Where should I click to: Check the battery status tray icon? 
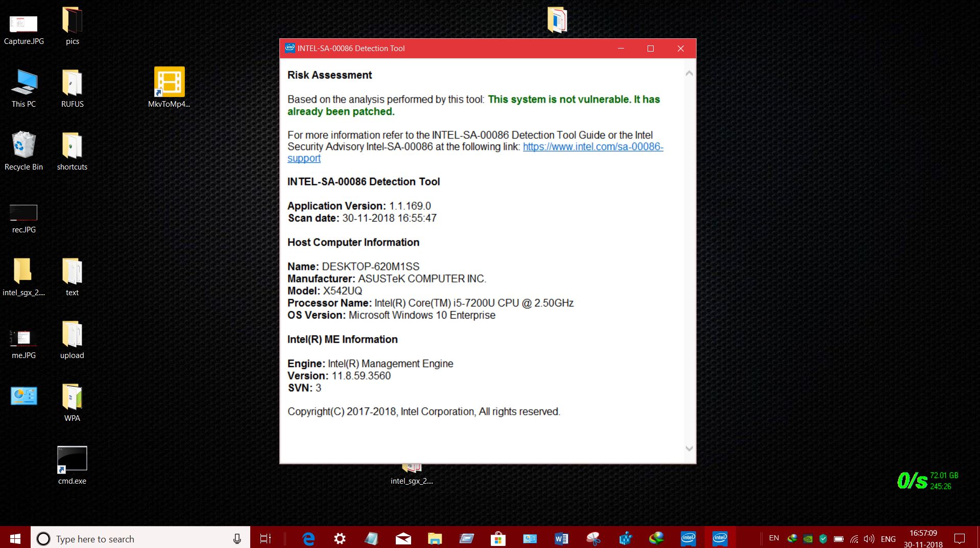coord(839,539)
